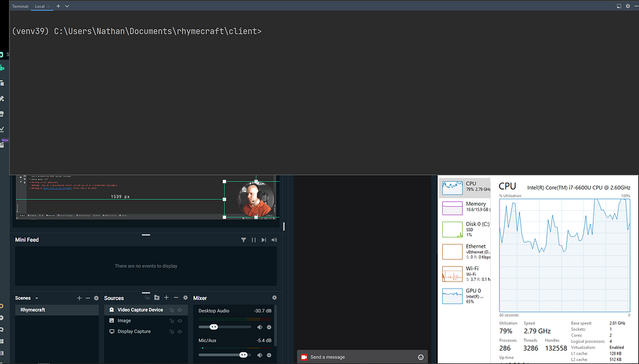639x364 pixels.
Task: Click the CPU utilization graph
Action: click(565, 255)
